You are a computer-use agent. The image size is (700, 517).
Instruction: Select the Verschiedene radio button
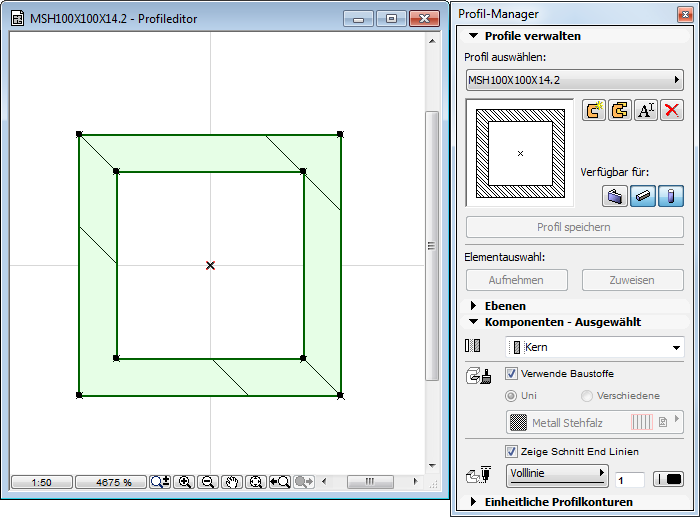pos(587,396)
